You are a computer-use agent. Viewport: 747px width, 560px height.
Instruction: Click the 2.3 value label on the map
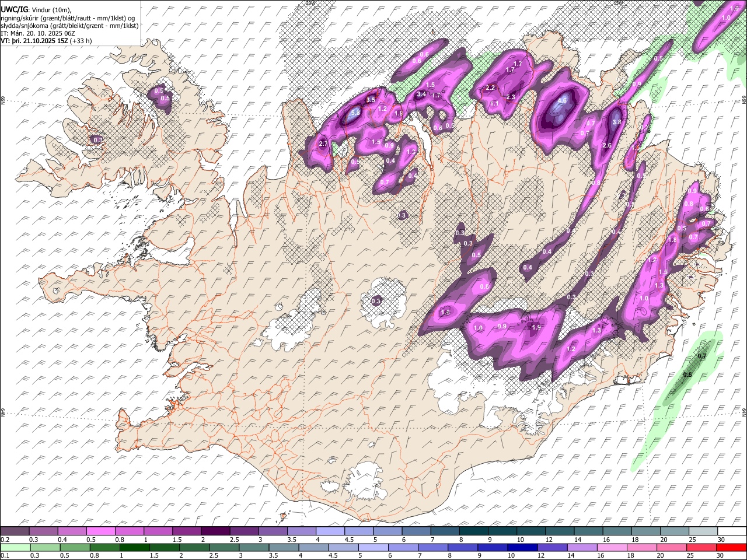pyautogui.click(x=511, y=97)
